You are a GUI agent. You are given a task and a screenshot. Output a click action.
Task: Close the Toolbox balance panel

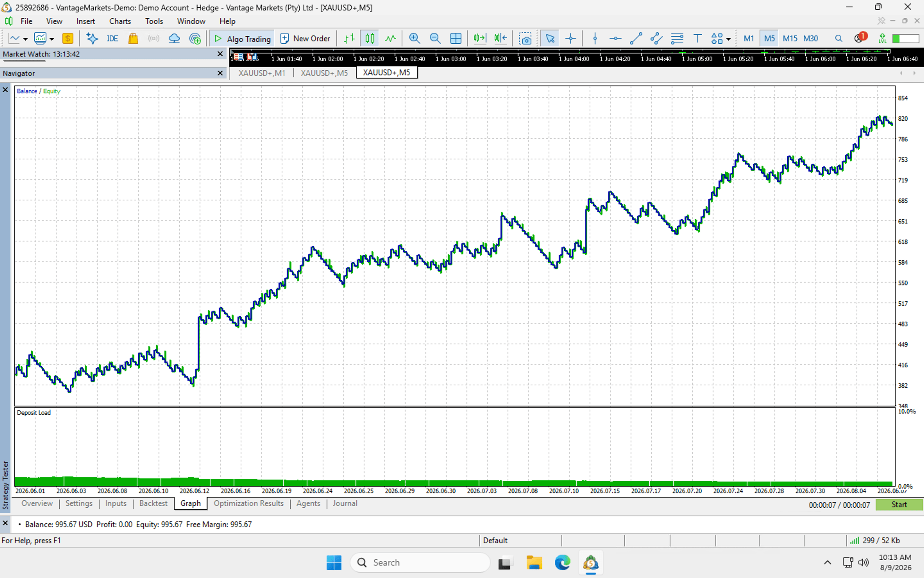5,523
